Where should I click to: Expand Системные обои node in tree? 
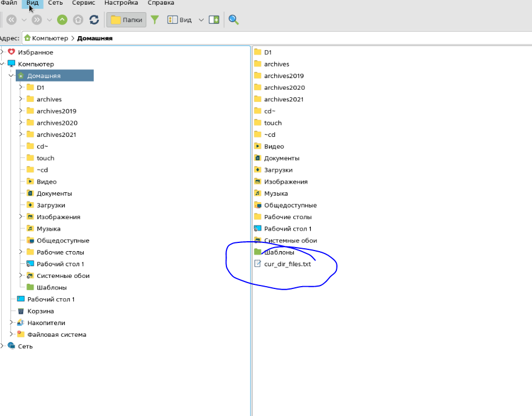click(x=21, y=276)
